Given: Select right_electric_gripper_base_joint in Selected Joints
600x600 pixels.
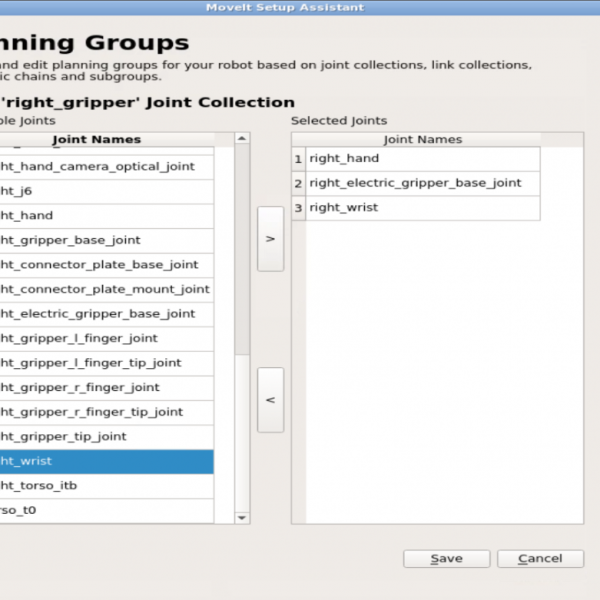Looking at the screenshot, I should point(423,184).
